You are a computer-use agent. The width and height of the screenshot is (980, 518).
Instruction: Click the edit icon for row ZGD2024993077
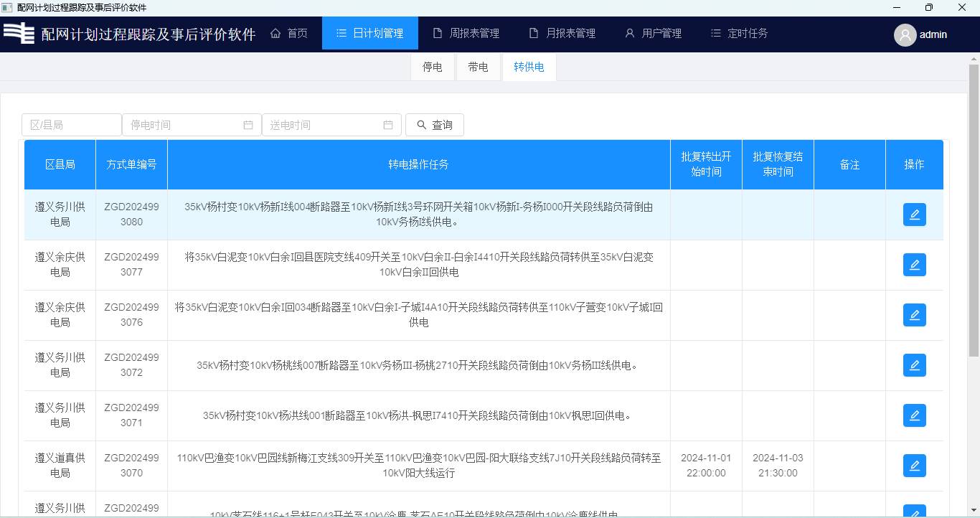point(914,265)
